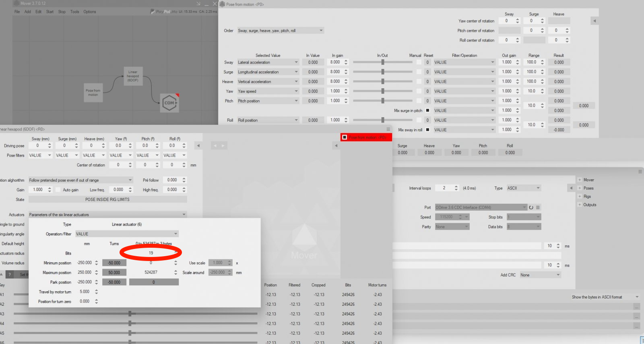Click the Pose from motion window icon
This screenshot has height=344, width=644.
point(222,4)
